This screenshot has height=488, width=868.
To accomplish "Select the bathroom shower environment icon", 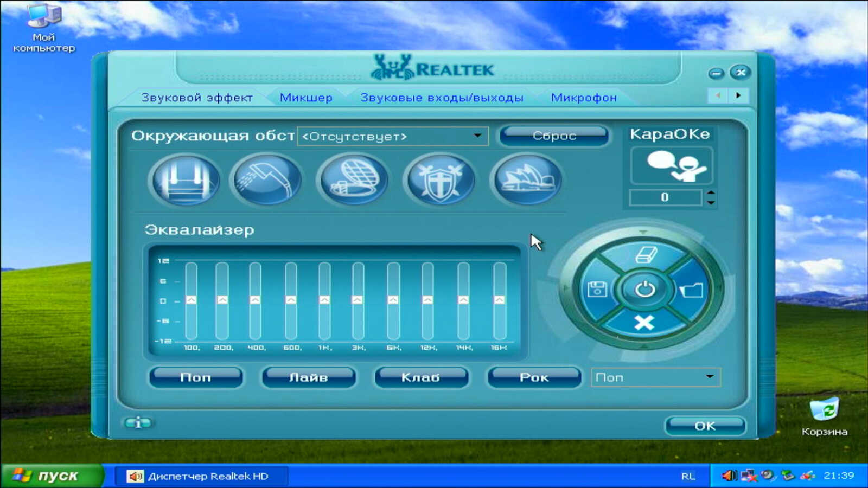I will click(x=267, y=180).
